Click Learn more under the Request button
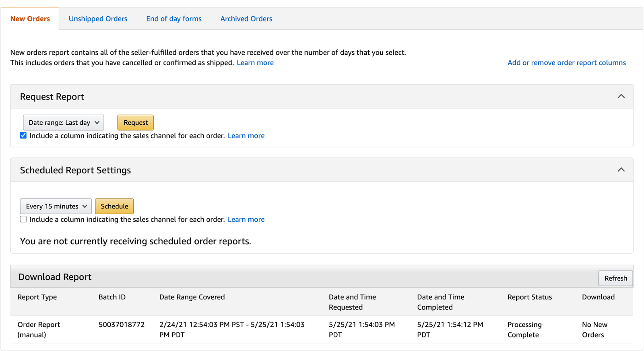This screenshot has width=644, height=351. pos(246,136)
